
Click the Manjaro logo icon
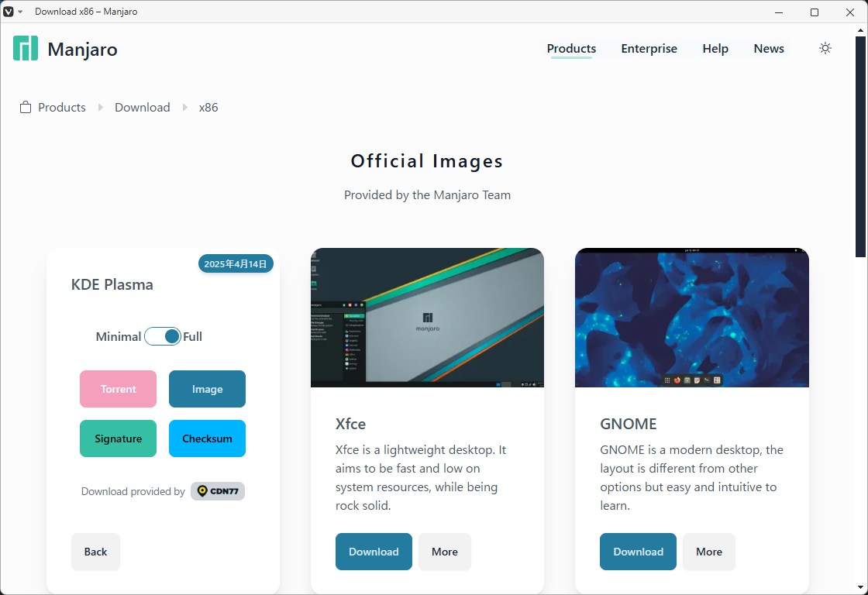point(26,48)
